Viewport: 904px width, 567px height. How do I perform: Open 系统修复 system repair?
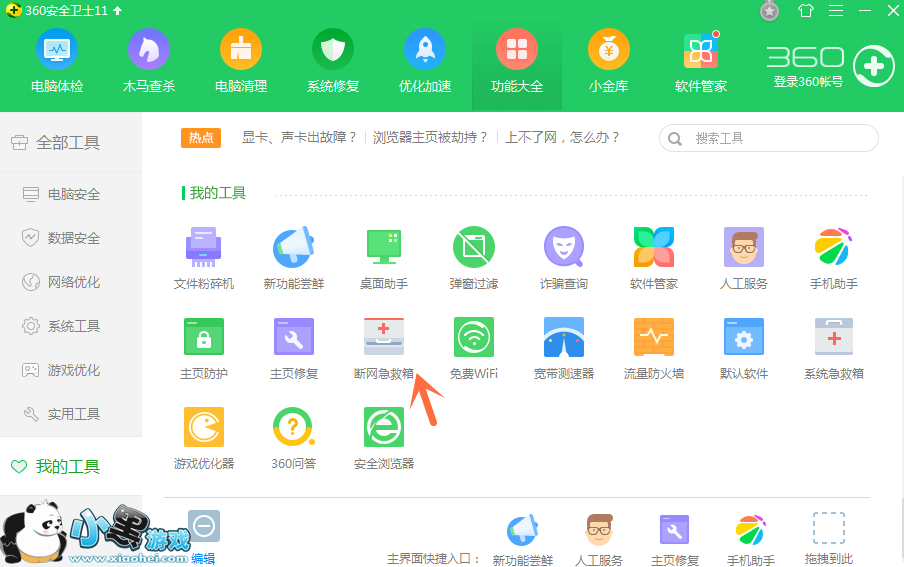pyautogui.click(x=333, y=61)
